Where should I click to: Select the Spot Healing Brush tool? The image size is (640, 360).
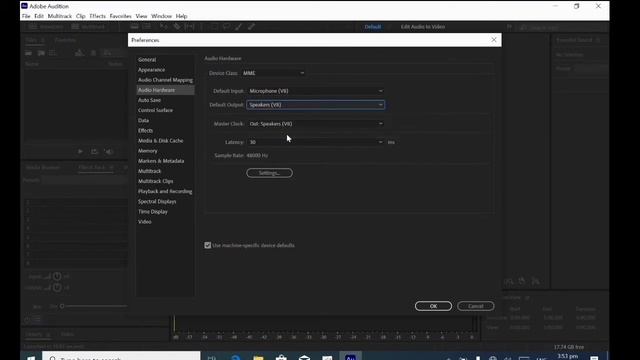coord(251,27)
